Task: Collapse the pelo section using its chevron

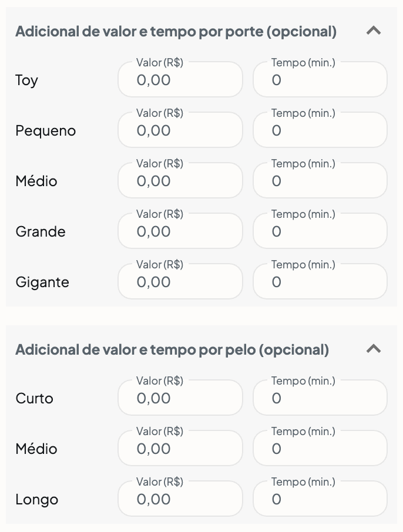Action: click(374, 349)
